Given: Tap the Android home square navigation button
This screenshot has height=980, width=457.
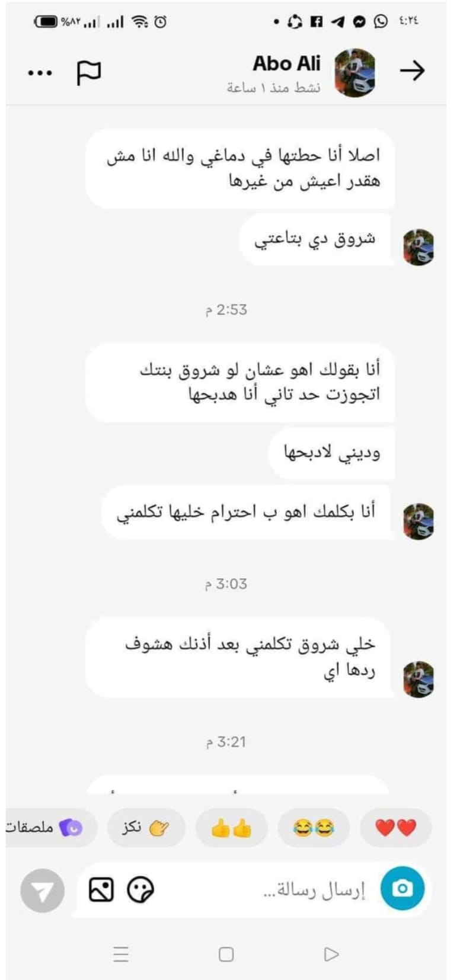Looking at the screenshot, I should coord(226,954).
